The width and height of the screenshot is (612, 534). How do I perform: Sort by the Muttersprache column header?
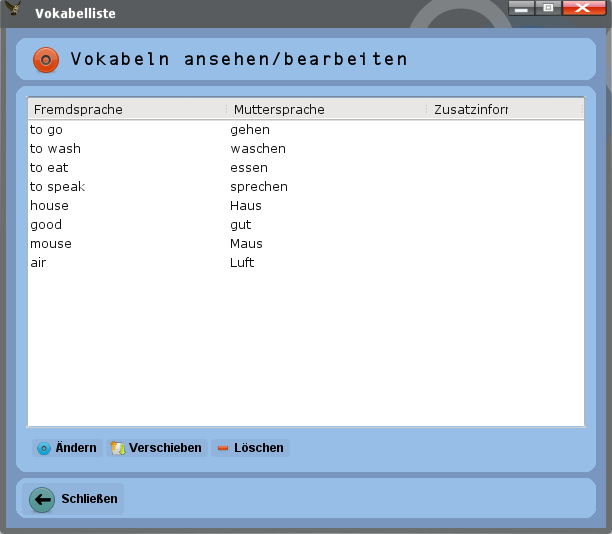pos(327,109)
